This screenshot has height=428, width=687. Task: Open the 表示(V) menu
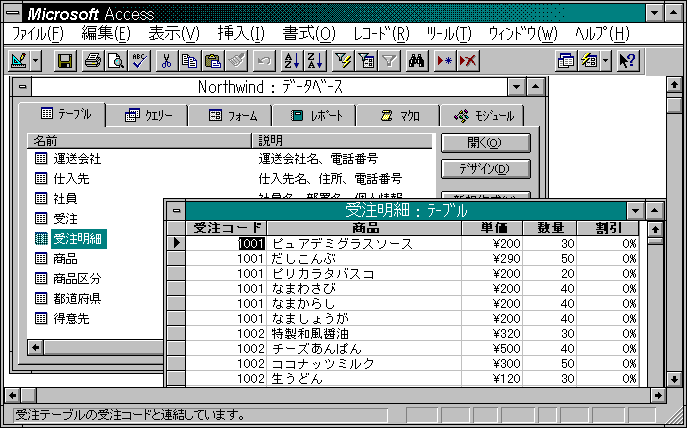174,34
